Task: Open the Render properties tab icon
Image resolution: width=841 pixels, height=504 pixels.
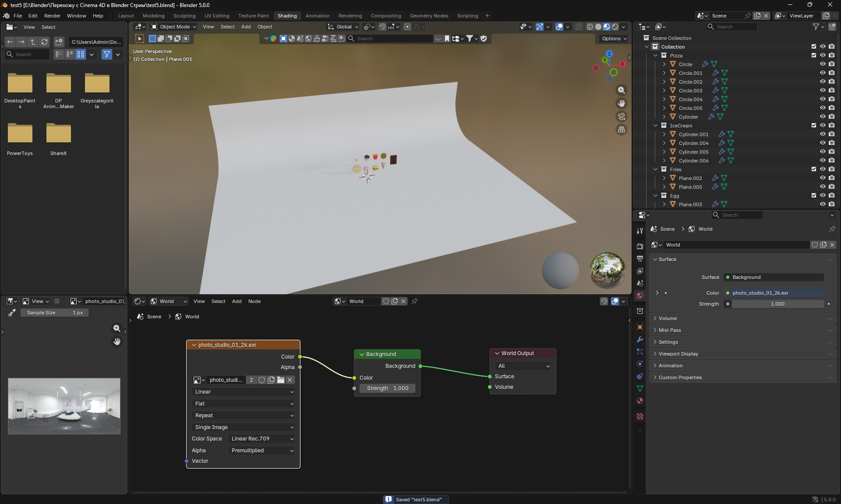Action: pos(640,246)
